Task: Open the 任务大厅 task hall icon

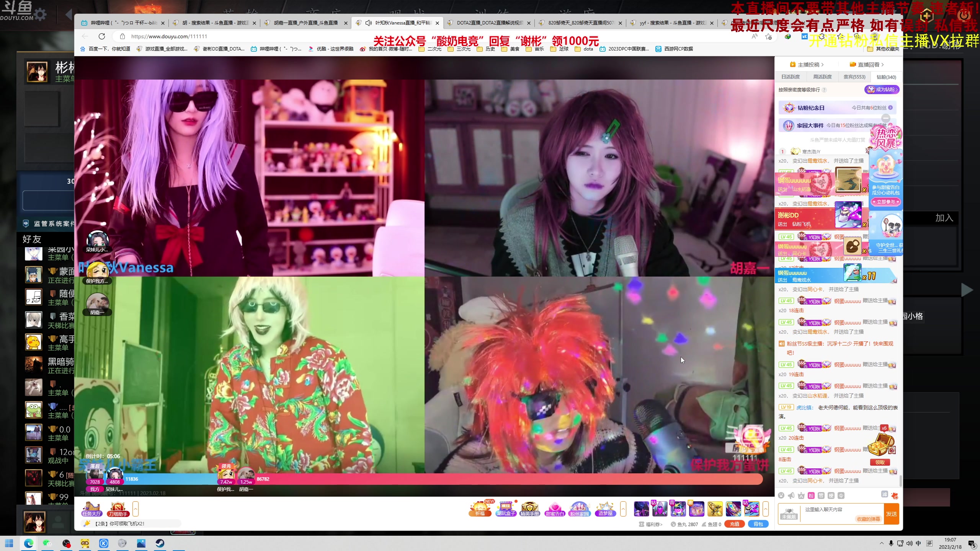Action: (91, 509)
